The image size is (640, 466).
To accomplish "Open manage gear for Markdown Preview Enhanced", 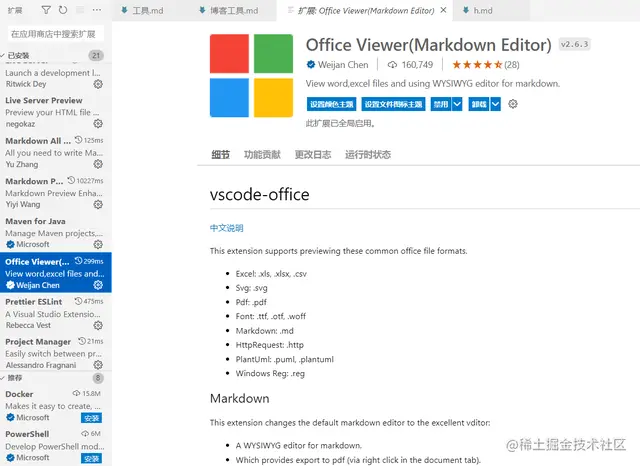I will coord(98,204).
